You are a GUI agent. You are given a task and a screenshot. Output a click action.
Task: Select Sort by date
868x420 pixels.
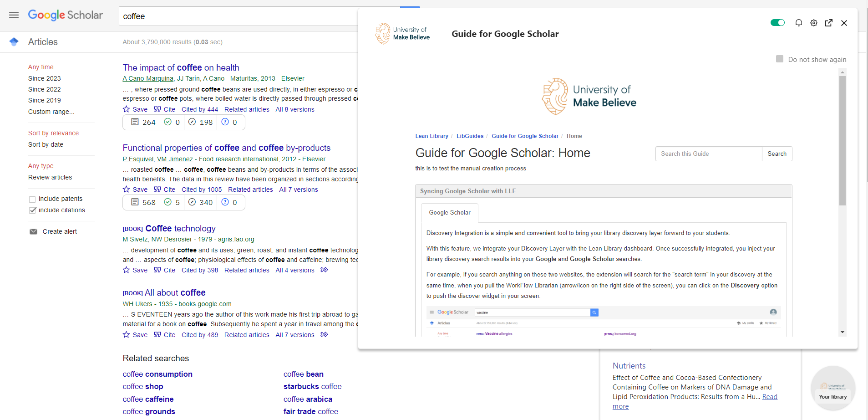46,144
